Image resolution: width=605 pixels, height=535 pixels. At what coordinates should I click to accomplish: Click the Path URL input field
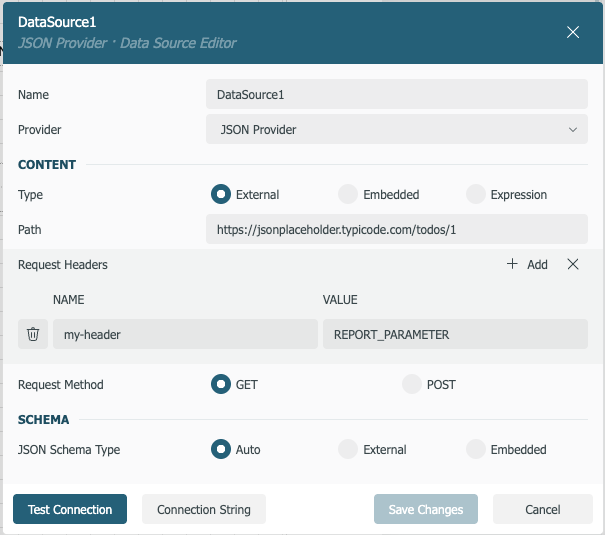coord(396,229)
